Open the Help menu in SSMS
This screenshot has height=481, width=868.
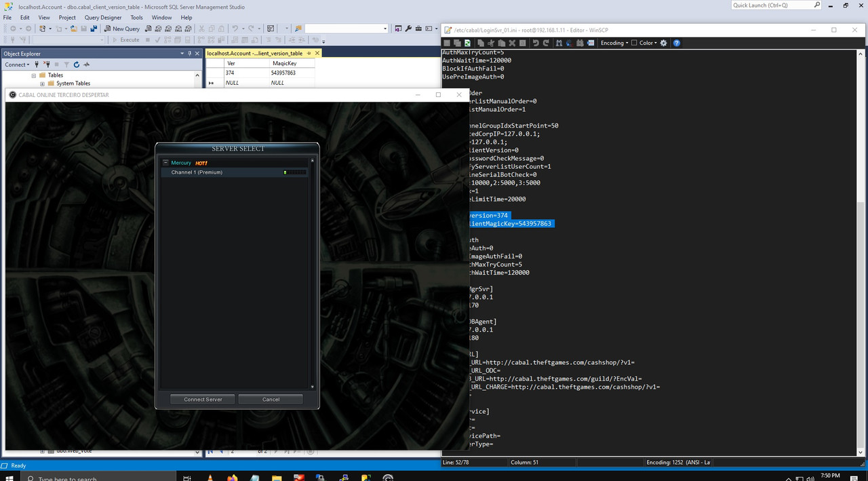click(186, 17)
